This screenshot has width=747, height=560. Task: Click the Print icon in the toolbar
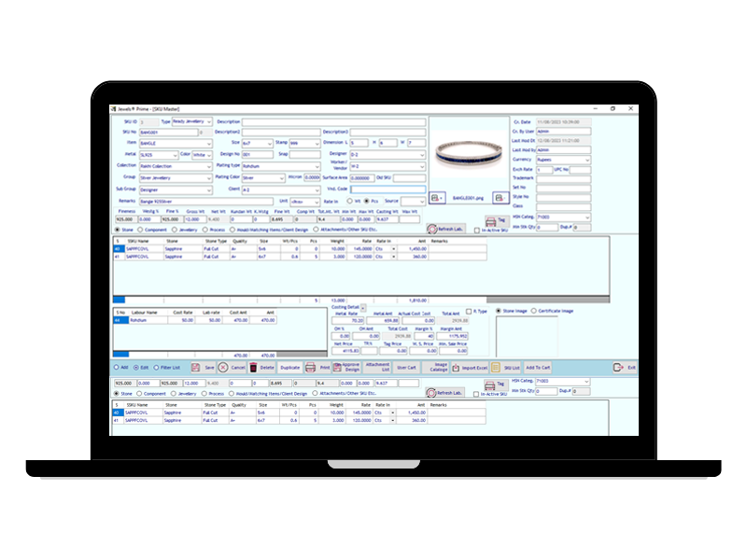pyautogui.click(x=311, y=368)
